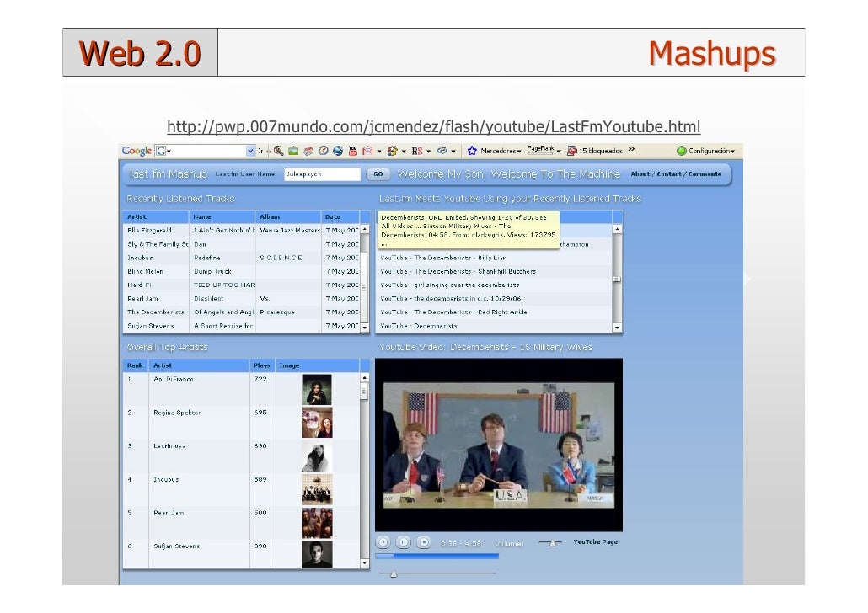Sort recent tracks by Artist column header

(156, 216)
